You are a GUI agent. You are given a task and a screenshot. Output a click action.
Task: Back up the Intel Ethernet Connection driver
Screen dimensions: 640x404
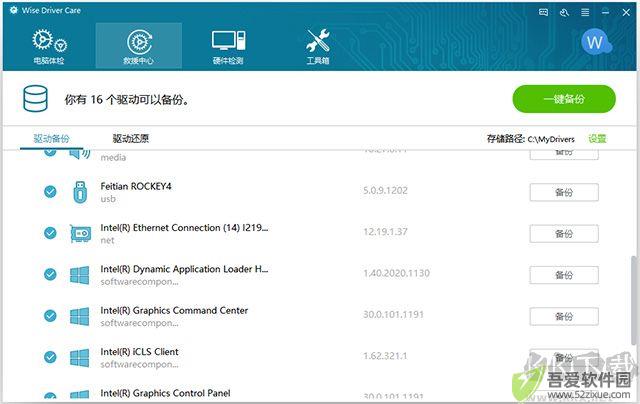pos(564,234)
